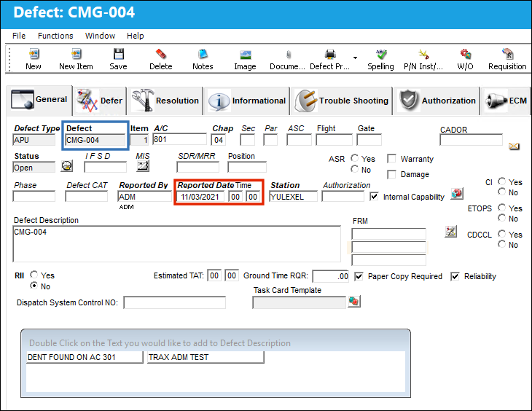Screen dimensions: 532x411
Task: Select ASR Yes radio button
Action: pyautogui.click(x=355, y=158)
